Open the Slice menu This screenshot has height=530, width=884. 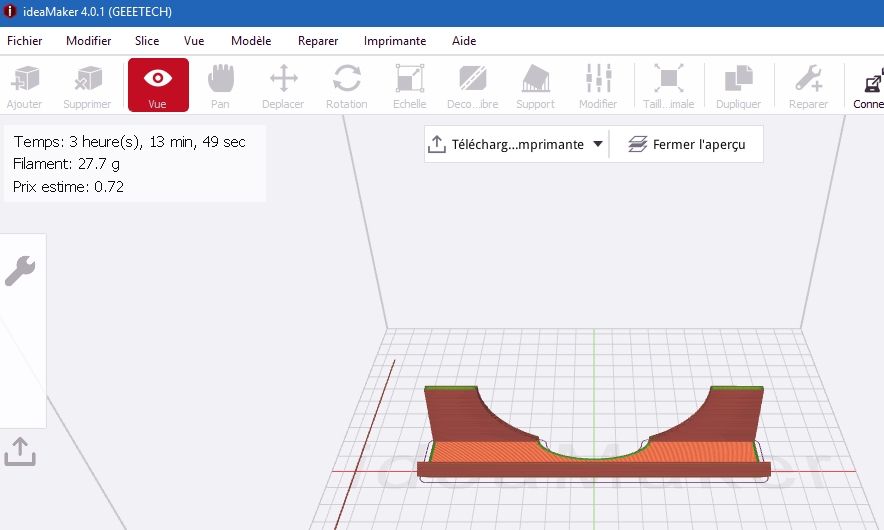pyautogui.click(x=147, y=41)
